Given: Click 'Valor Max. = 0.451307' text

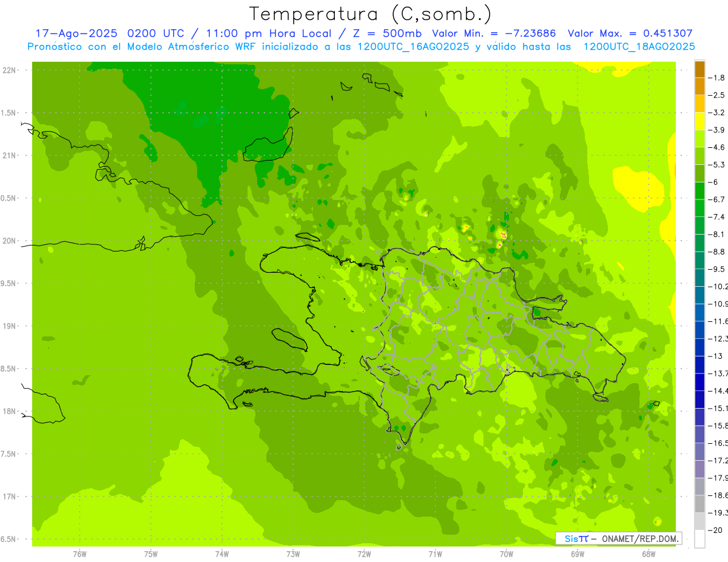Looking at the screenshot, I should pyautogui.click(x=630, y=33).
